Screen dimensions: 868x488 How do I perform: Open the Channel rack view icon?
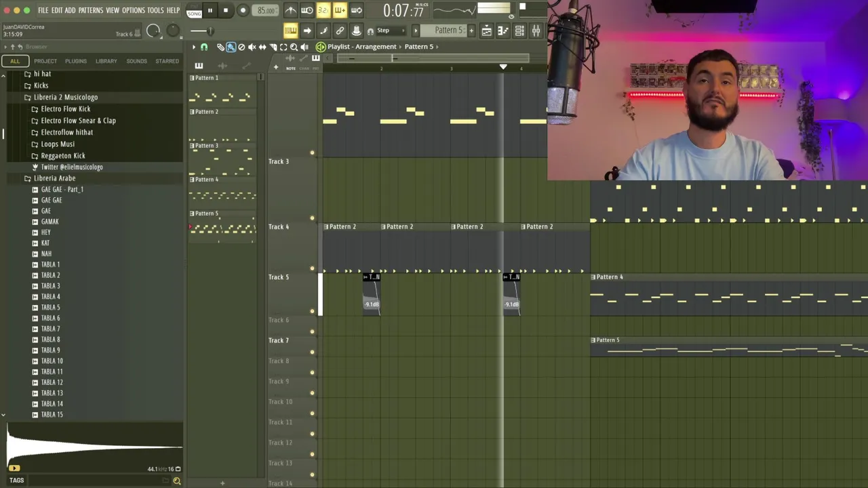coord(519,30)
